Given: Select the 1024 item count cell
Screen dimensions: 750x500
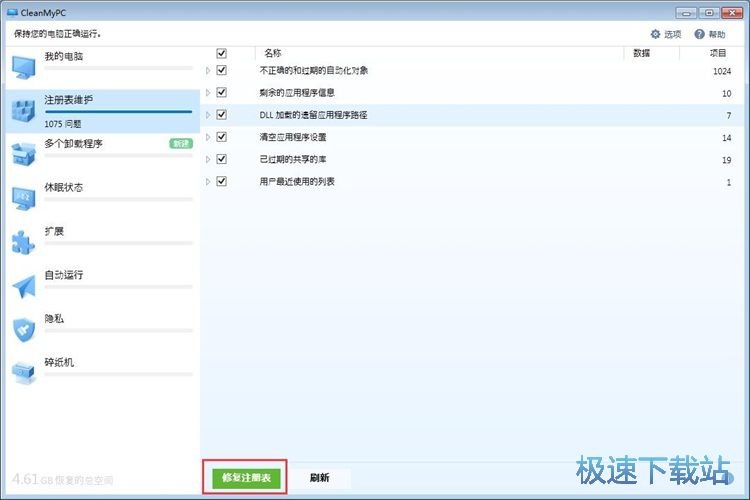Looking at the screenshot, I should [x=722, y=71].
